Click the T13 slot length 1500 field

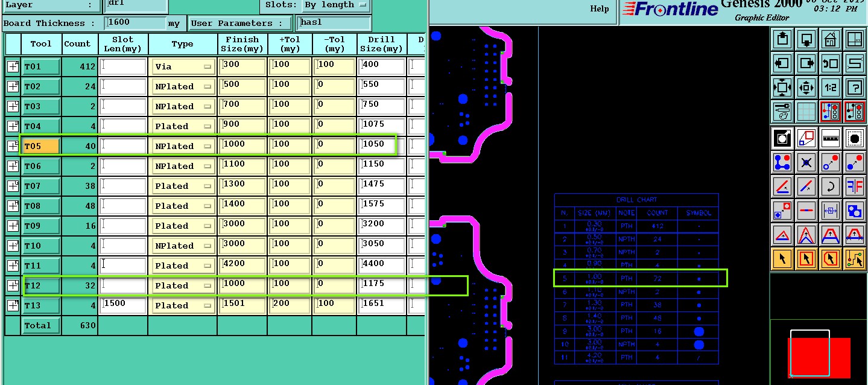point(124,305)
